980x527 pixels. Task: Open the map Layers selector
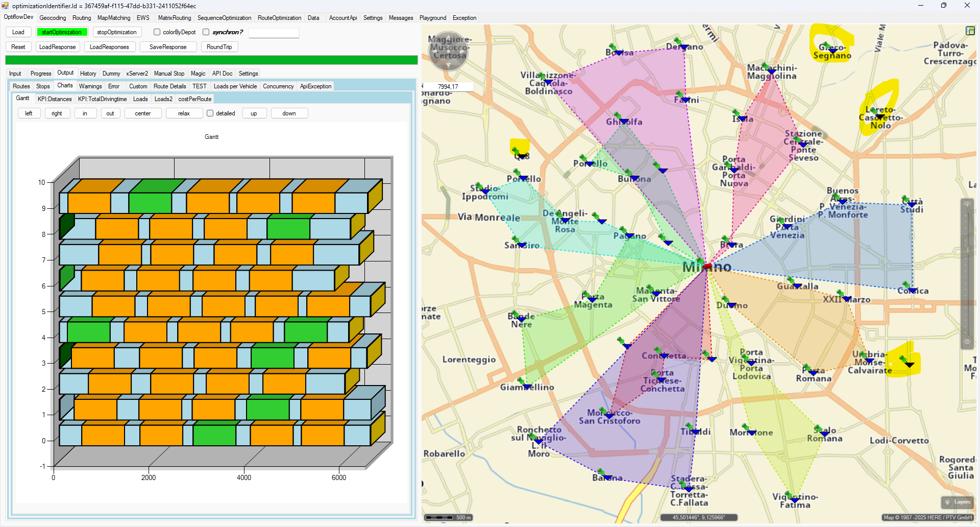(957, 502)
